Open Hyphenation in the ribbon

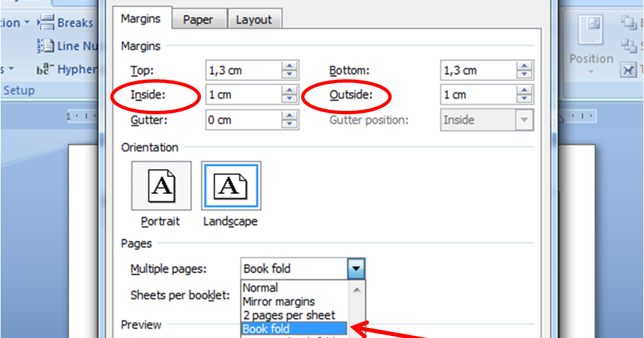pyautogui.click(x=68, y=70)
